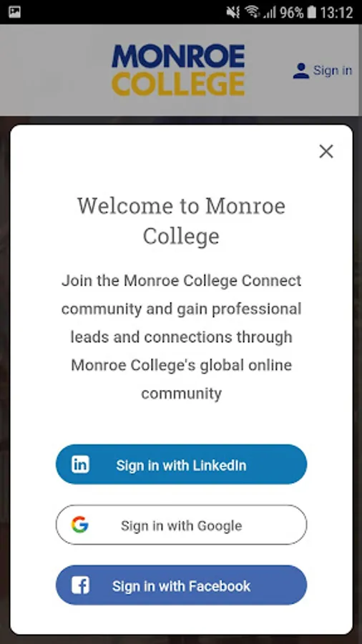362x644 pixels.
Task: Tap the LinkedIn logo icon
Action: (80, 464)
